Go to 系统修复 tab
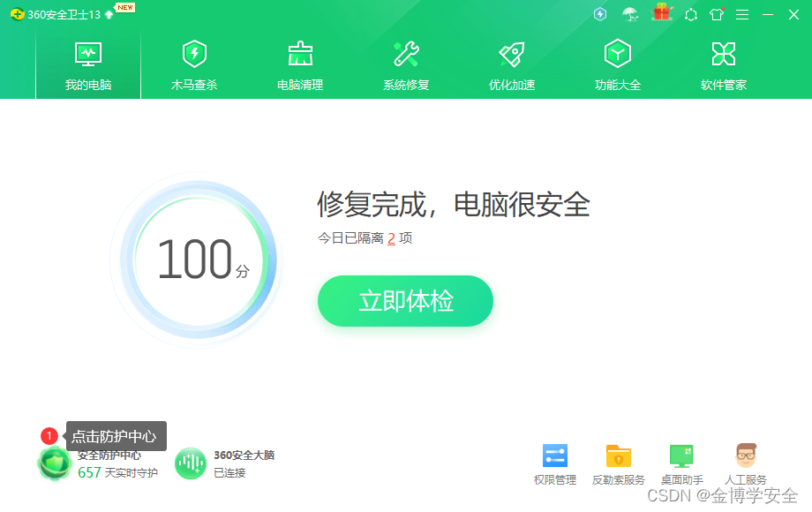 406,65
